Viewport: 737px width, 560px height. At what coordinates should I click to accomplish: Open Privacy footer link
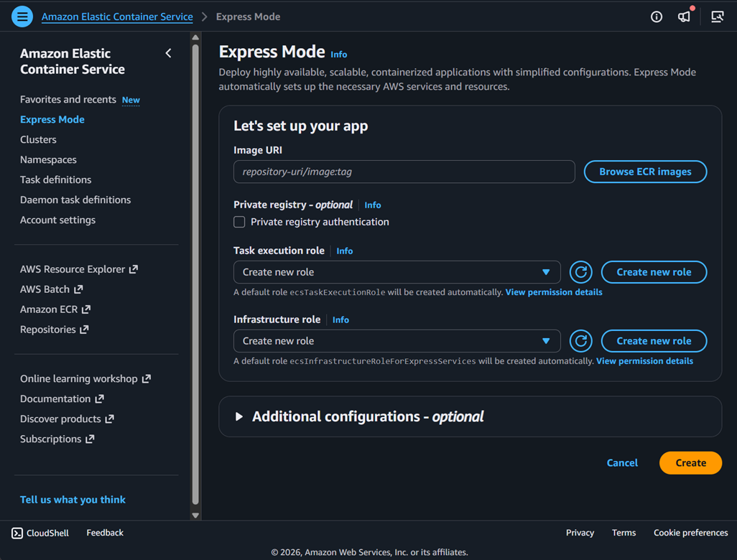point(580,533)
